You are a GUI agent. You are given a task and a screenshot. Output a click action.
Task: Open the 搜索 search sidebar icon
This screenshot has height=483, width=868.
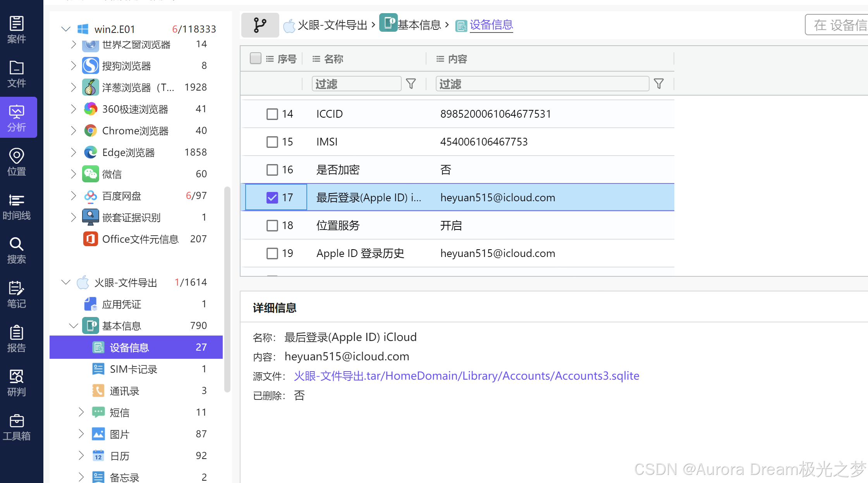(16, 250)
